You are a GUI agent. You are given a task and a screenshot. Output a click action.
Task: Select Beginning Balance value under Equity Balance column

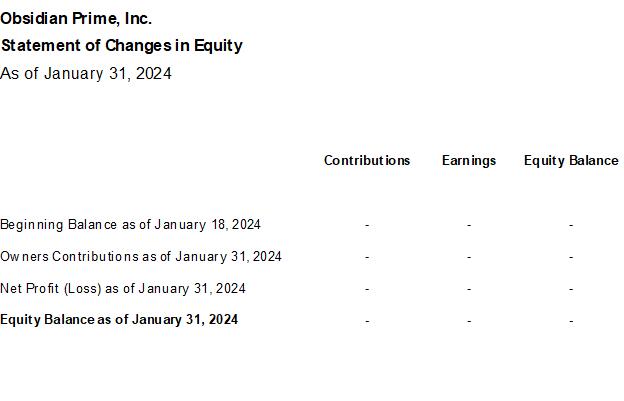point(571,225)
